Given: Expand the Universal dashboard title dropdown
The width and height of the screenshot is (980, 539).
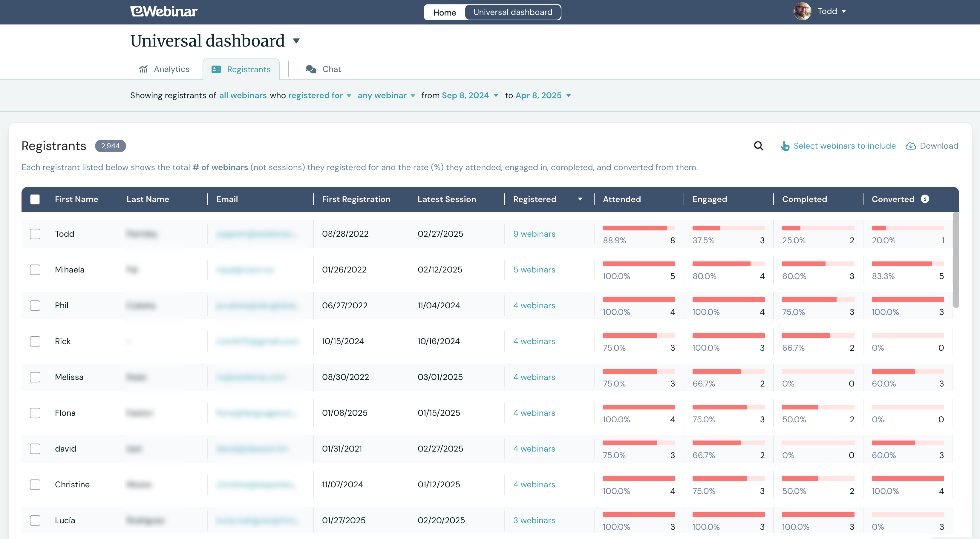Looking at the screenshot, I should point(296,41).
